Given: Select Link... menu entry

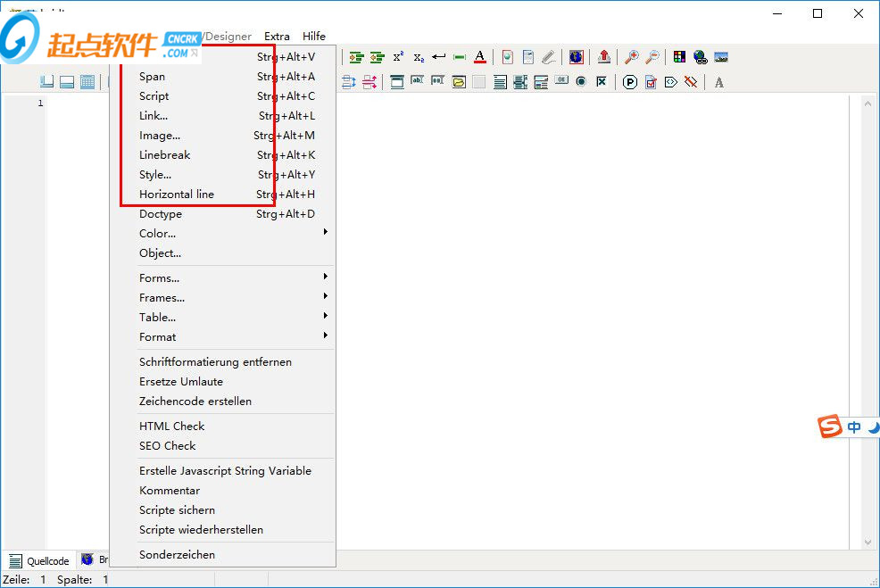Looking at the screenshot, I should (x=223, y=116).
